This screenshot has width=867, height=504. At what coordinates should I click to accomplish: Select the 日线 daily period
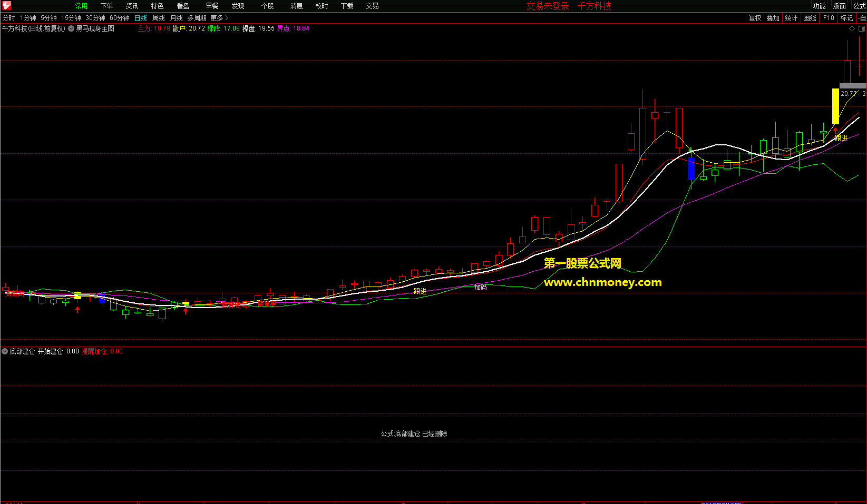(140, 18)
